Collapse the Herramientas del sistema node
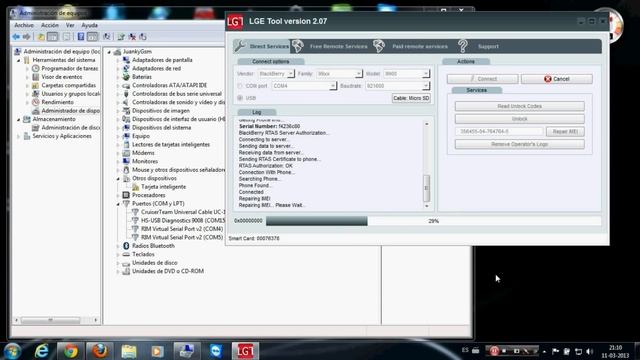 click(x=19, y=60)
